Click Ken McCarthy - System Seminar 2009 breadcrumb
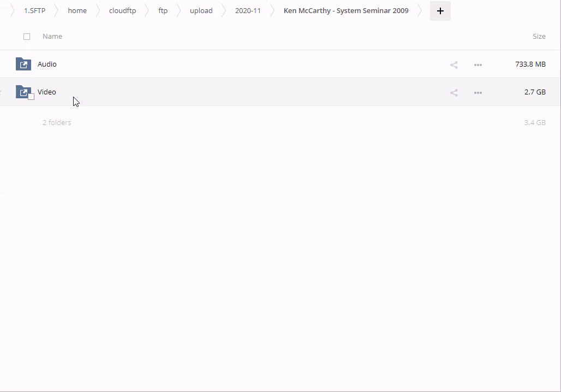Screen dimensions: 561x392 pyautogui.click(x=345, y=11)
